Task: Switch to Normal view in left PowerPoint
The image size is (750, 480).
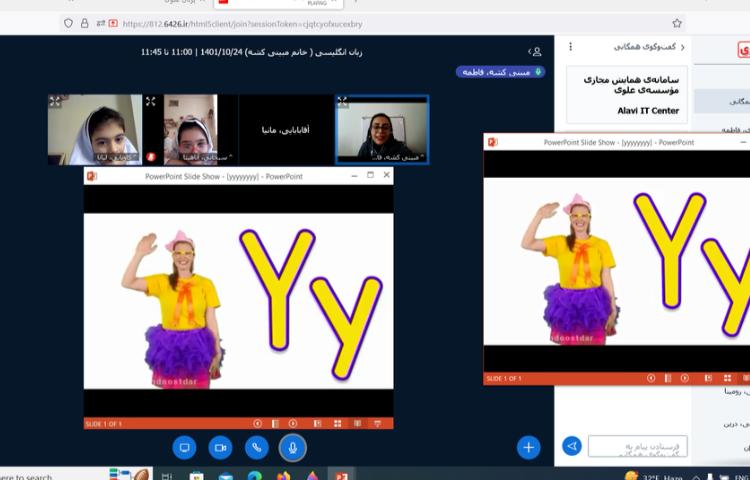Action: click(x=317, y=424)
